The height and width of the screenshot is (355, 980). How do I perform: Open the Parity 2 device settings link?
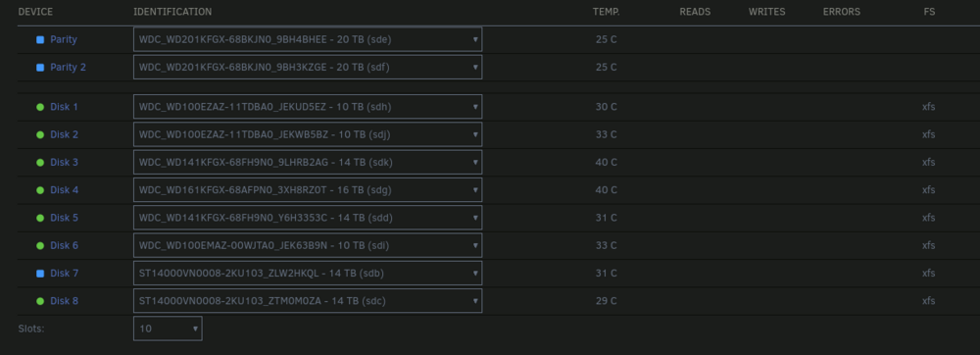click(69, 67)
